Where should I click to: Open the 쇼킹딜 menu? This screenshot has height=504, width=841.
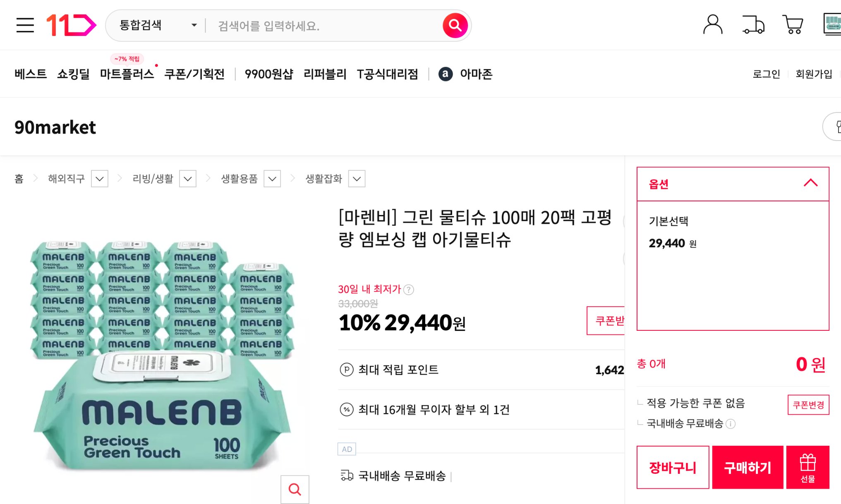[73, 74]
